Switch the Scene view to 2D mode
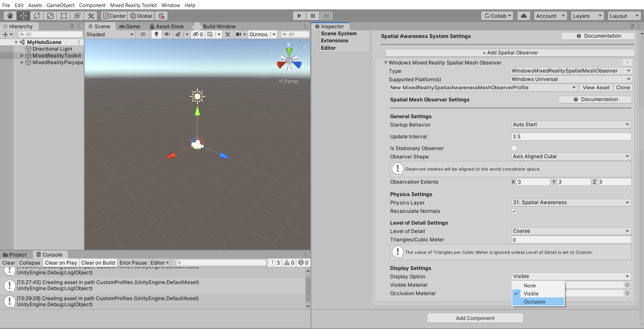644x329 pixels. 143,34
